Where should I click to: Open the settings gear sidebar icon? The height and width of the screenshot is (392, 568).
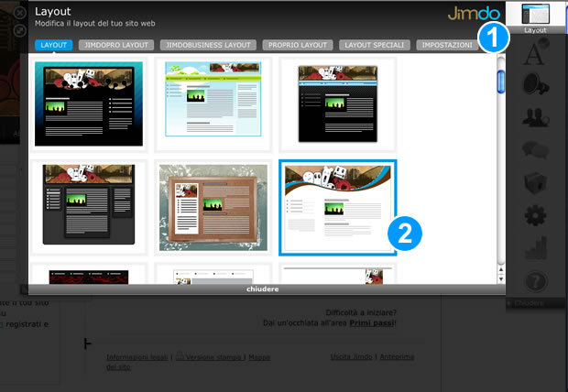tap(535, 215)
